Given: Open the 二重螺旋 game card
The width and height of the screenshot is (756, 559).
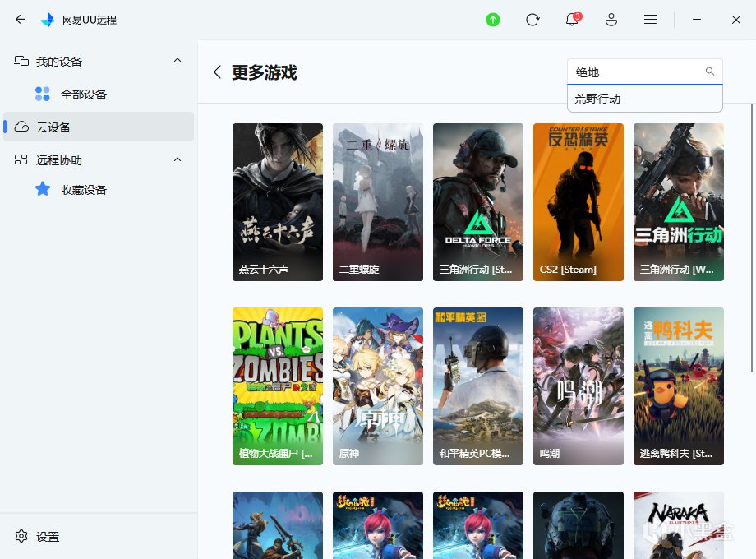Looking at the screenshot, I should [x=378, y=202].
